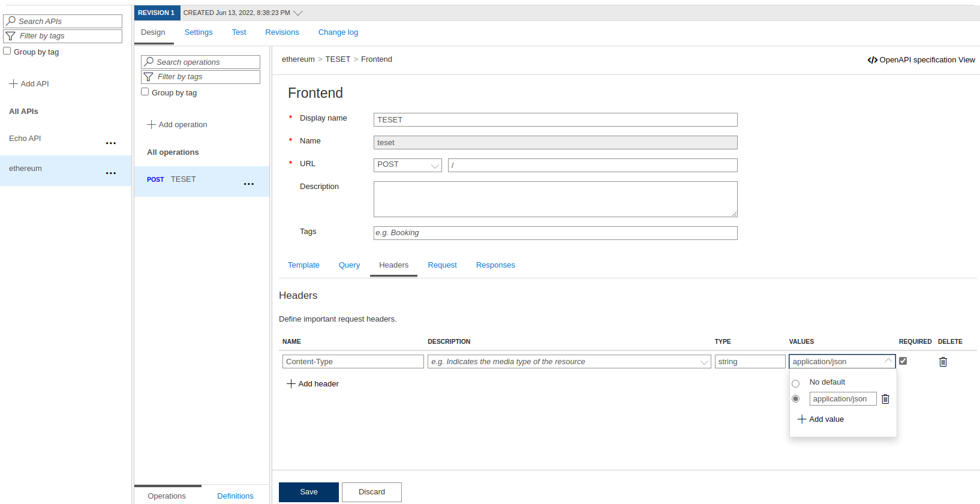Click the filter funnel icon in the APIs panel
The height and width of the screenshot is (504, 980).
pos(11,36)
